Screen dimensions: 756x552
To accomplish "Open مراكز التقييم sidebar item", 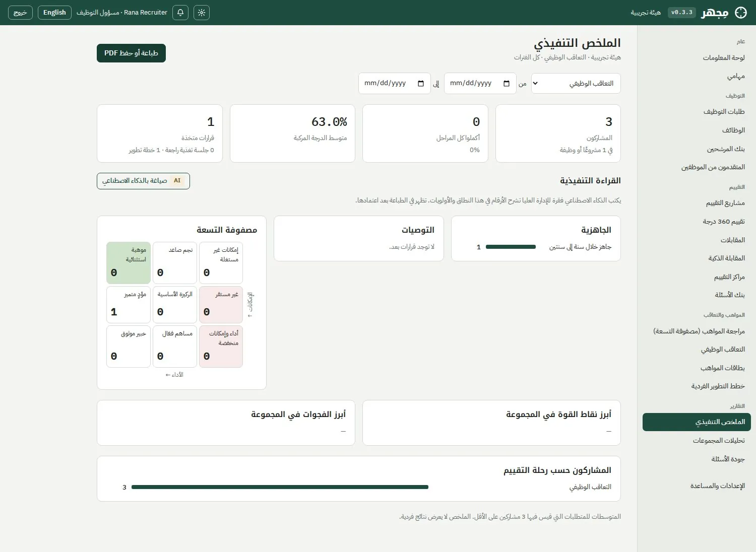I will pyautogui.click(x=697, y=277).
